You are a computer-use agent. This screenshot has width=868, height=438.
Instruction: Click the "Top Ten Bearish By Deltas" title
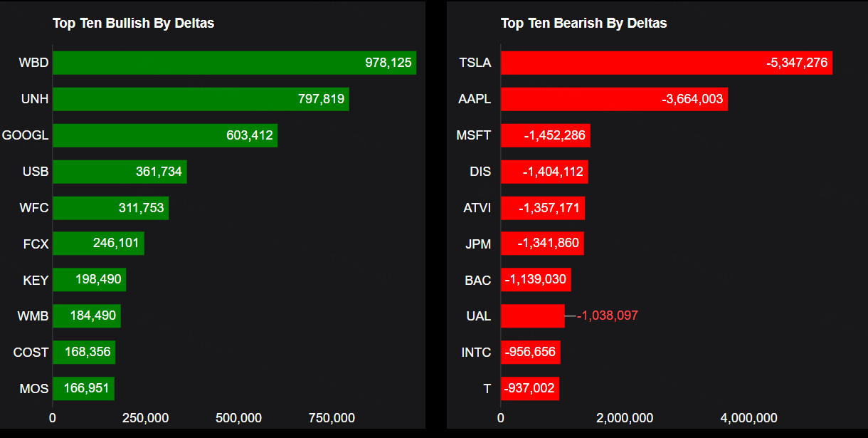click(584, 24)
